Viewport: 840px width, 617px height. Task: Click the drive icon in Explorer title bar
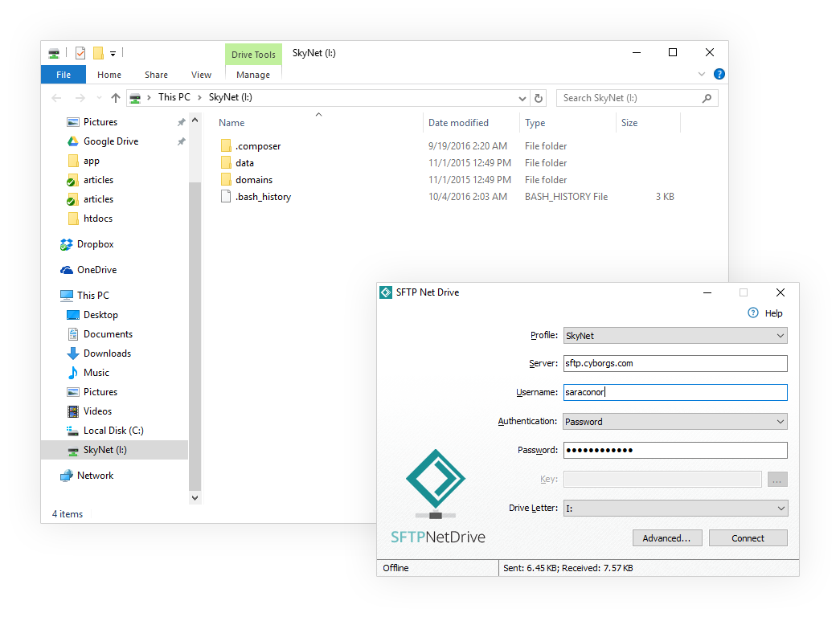54,53
